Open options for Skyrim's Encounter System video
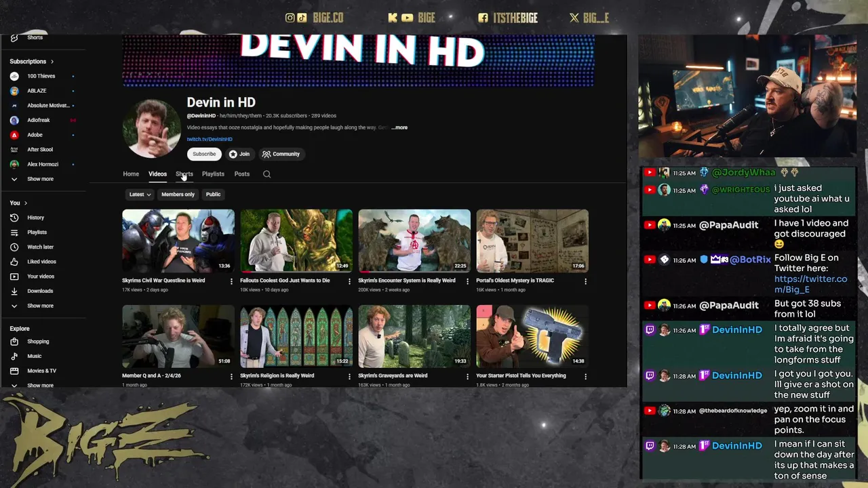 (x=467, y=281)
